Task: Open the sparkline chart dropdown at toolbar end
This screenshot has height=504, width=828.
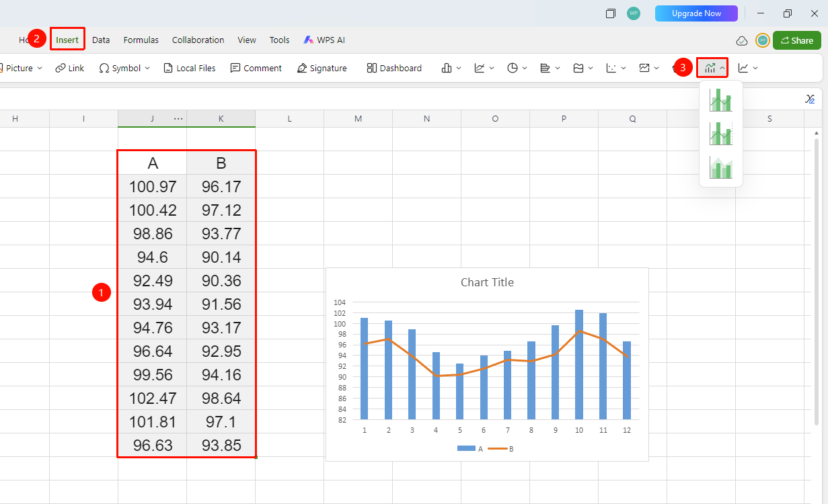Action: coord(748,68)
